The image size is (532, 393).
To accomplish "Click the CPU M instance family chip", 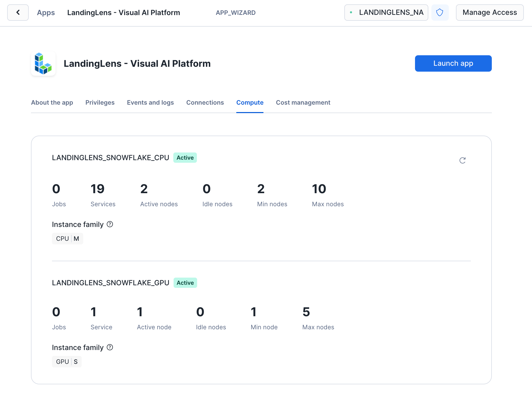I will 67,239.
